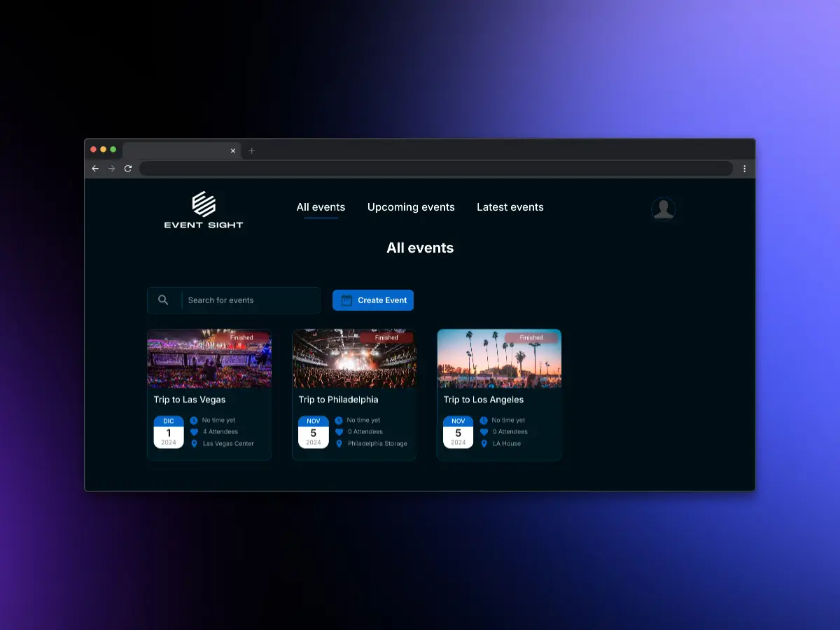Click the browser address bar
This screenshot has width=840, height=630.
[x=434, y=169]
